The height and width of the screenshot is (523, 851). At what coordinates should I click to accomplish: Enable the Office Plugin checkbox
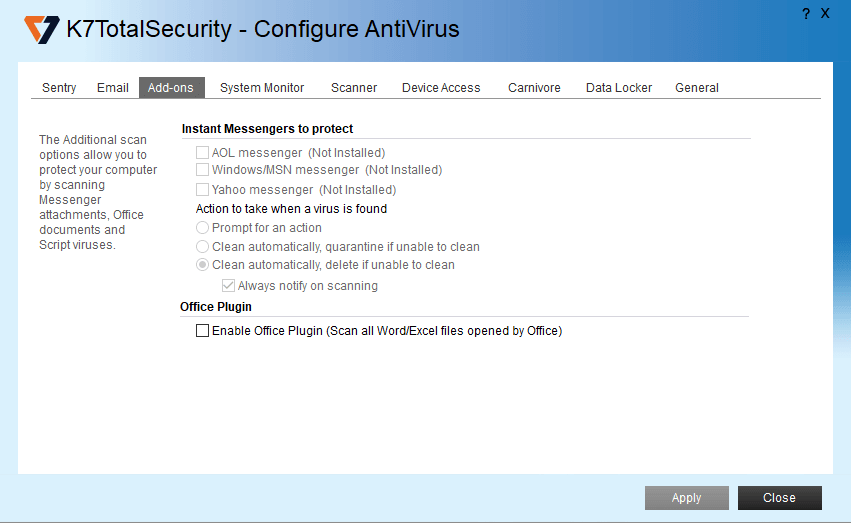203,331
